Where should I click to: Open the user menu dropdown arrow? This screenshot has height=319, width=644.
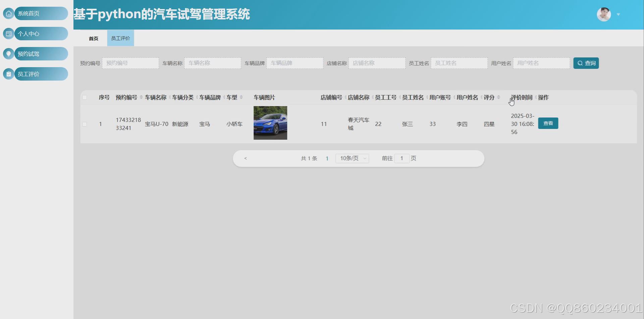pyautogui.click(x=618, y=14)
